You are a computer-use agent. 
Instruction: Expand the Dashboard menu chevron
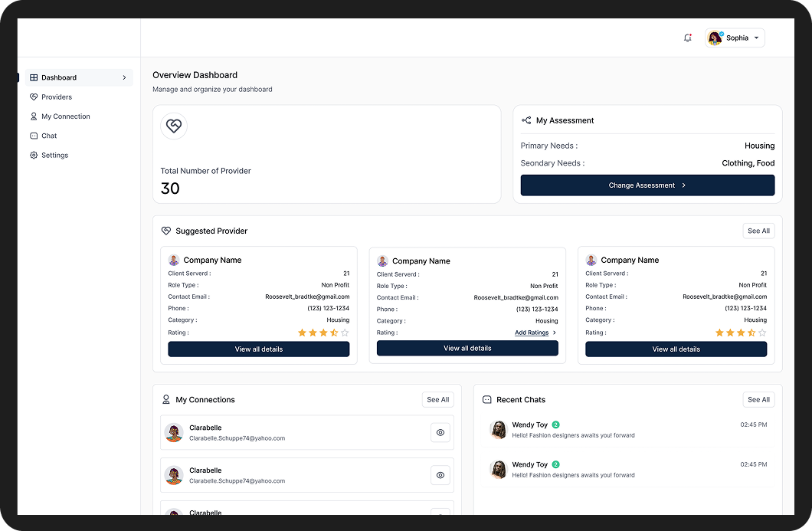tap(124, 77)
